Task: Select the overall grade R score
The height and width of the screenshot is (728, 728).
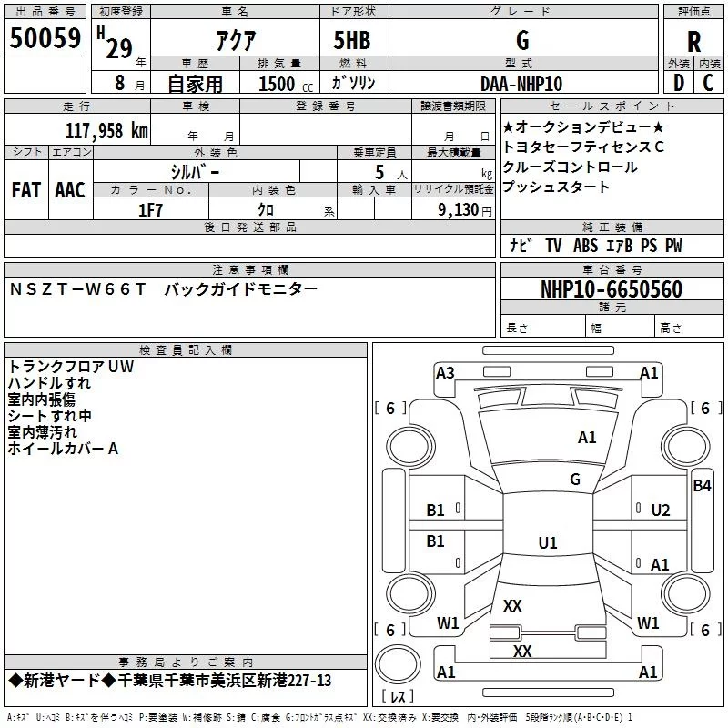Action: tap(693, 41)
